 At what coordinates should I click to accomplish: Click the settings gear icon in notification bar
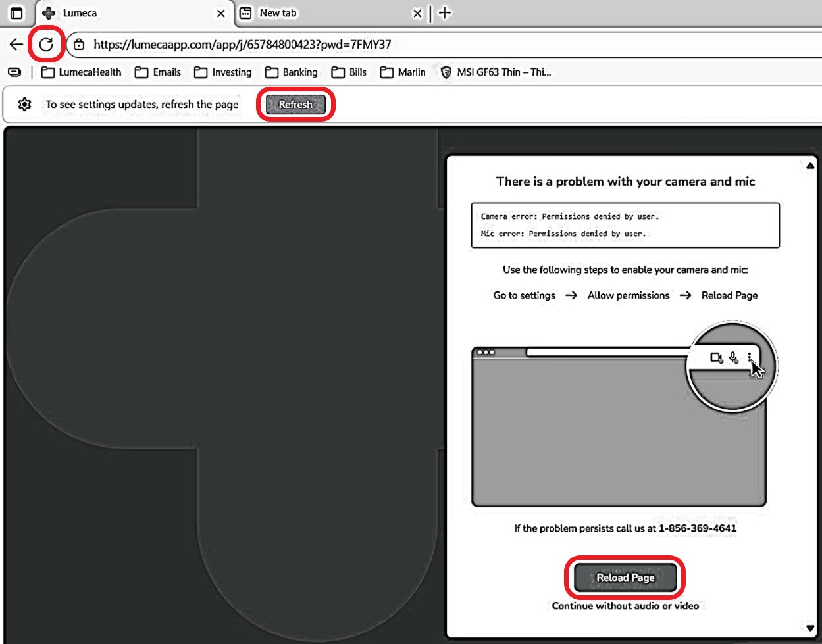pos(24,105)
